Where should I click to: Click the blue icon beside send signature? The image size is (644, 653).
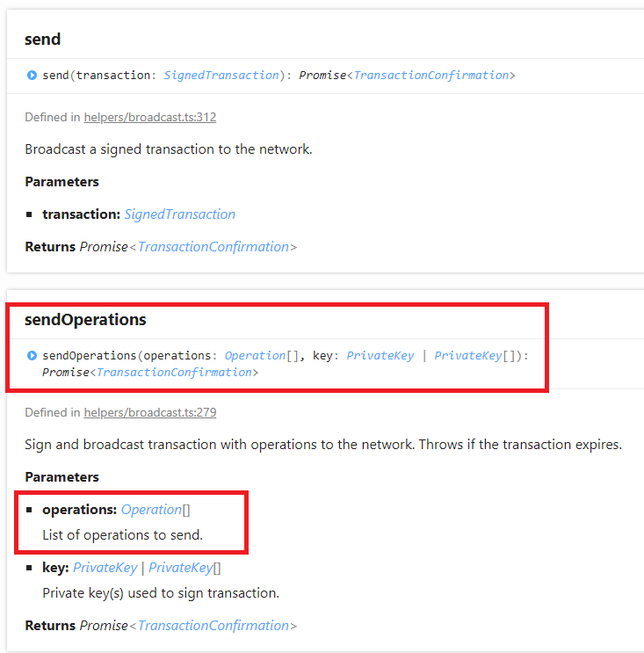[x=32, y=76]
